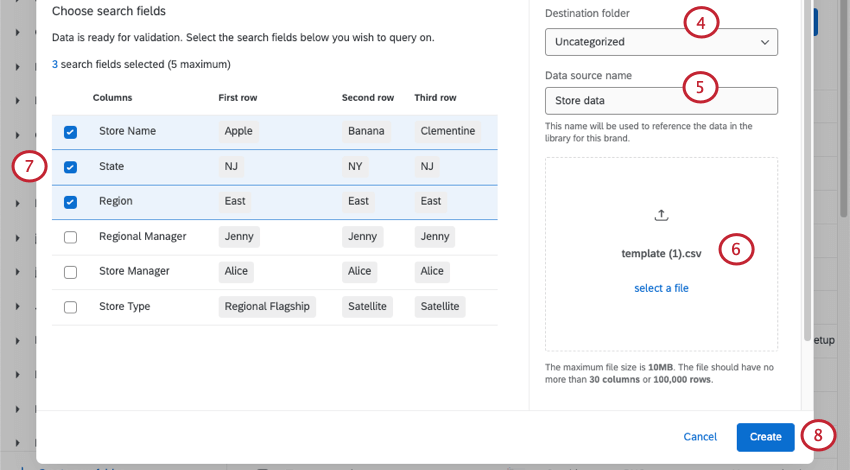This screenshot has height=470, width=850.
Task: Uncheck the Region checkbox
Action: click(x=70, y=202)
